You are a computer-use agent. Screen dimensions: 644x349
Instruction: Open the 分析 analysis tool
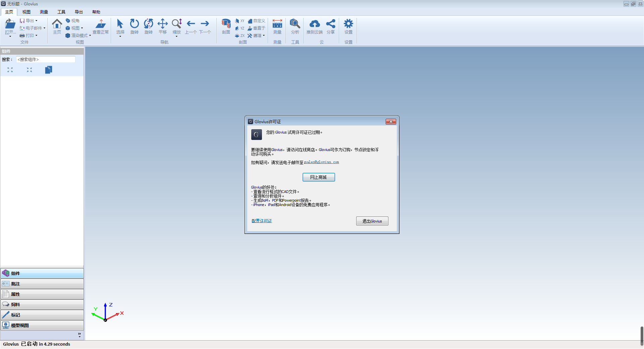tap(295, 24)
